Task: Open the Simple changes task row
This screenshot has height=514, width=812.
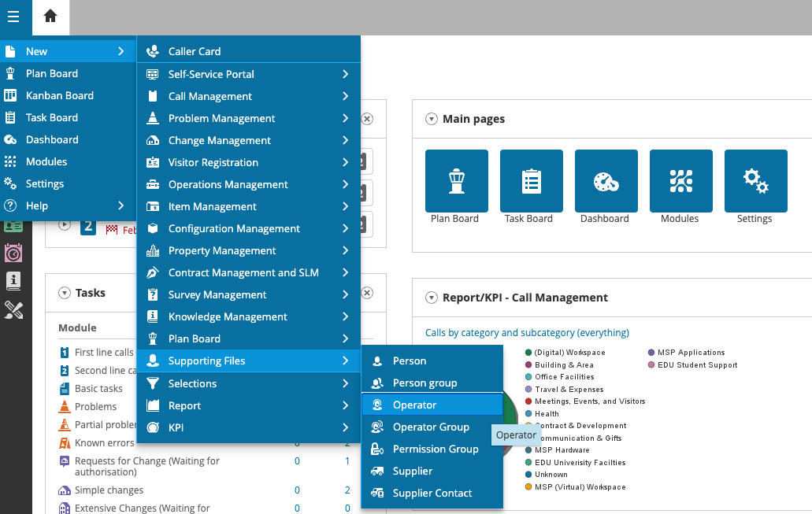Action: tap(109, 490)
